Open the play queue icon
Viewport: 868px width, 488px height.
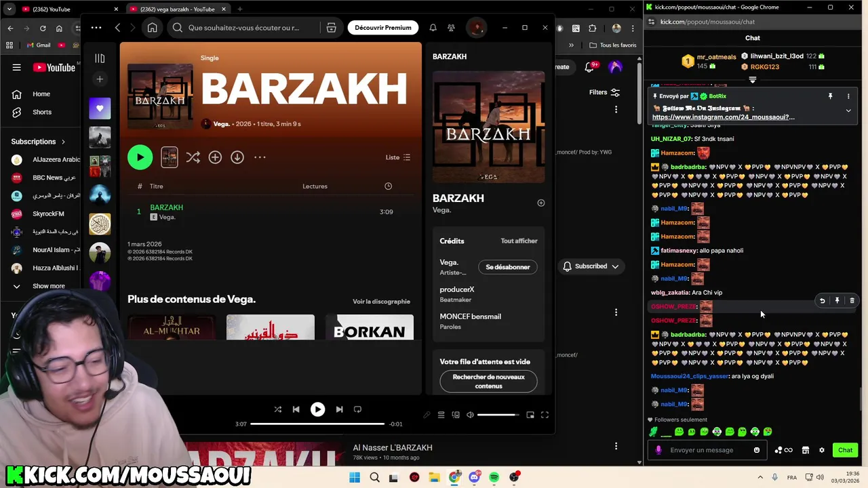click(x=441, y=415)
